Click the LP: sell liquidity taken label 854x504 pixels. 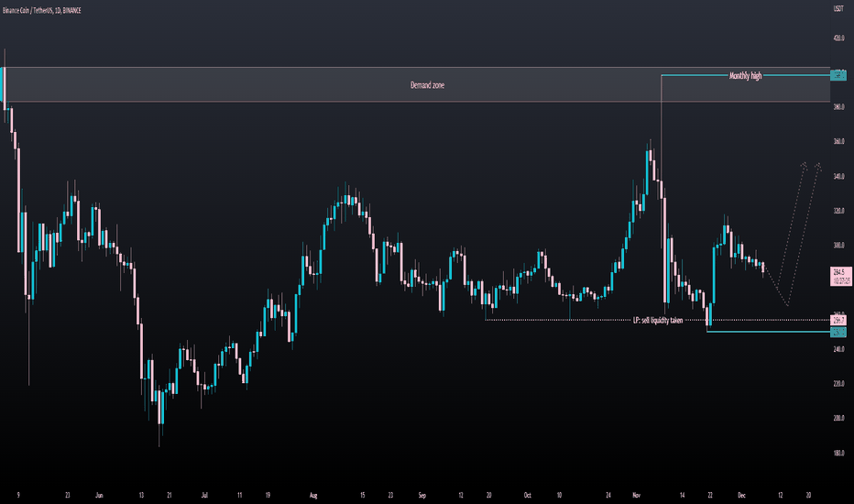coord(657,321)
